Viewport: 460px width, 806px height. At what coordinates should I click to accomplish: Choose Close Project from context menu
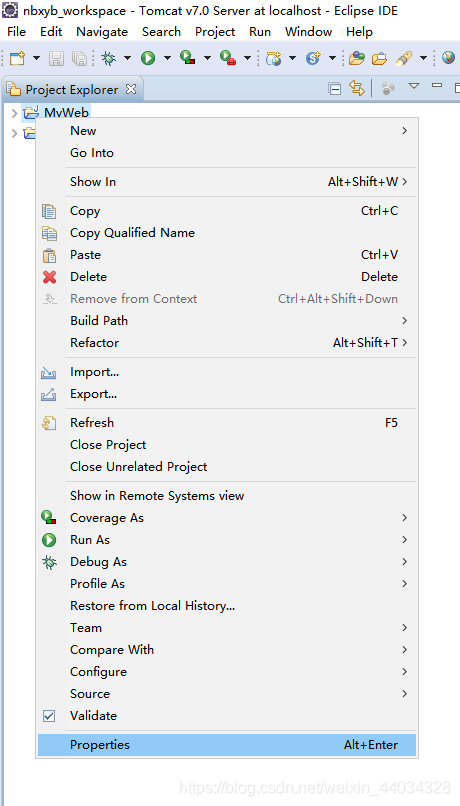(x=227, y=445)
